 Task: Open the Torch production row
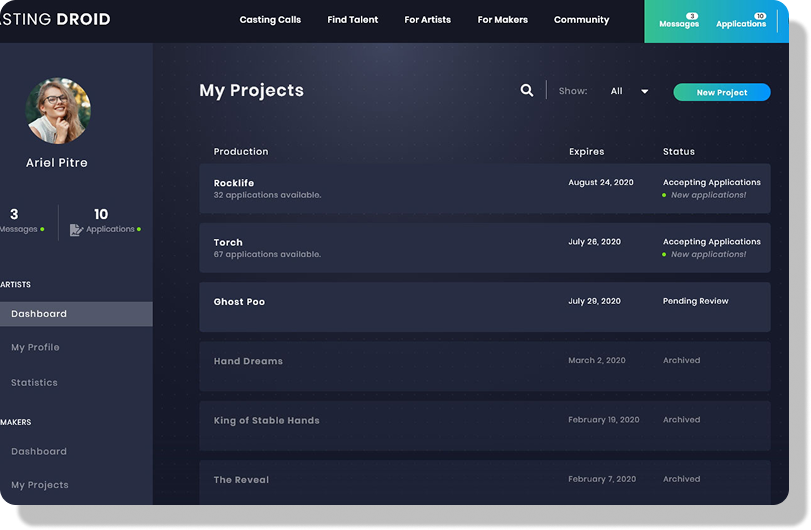[x=485, y=248]
